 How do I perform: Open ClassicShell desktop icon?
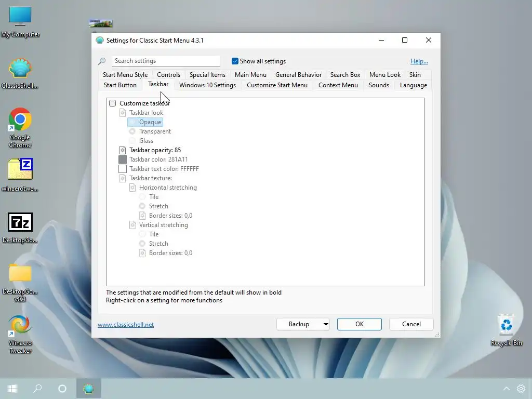pos(20,74)
